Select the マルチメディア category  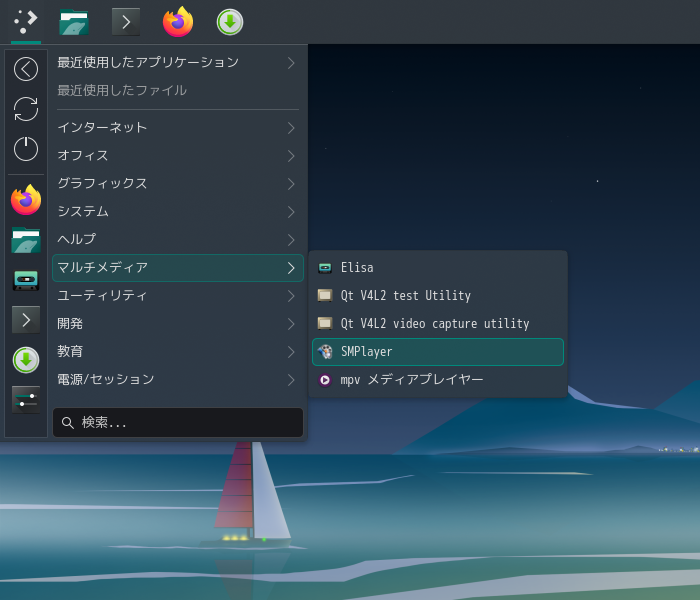[178, 268]
